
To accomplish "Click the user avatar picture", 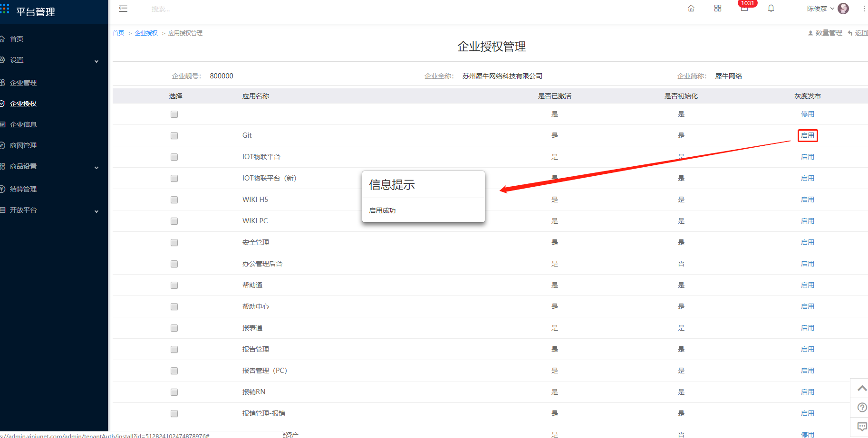I will 843,9.
